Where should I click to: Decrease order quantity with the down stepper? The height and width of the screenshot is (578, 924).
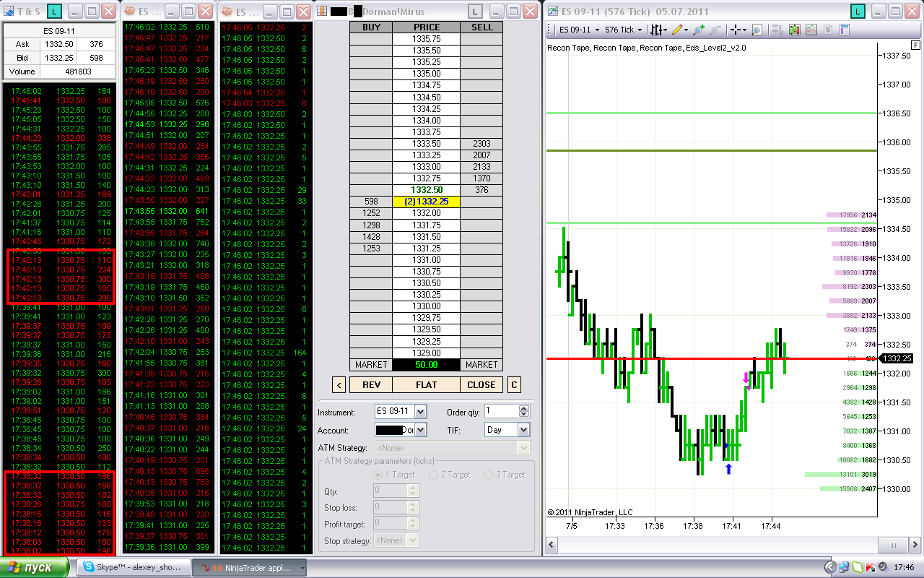525,415
